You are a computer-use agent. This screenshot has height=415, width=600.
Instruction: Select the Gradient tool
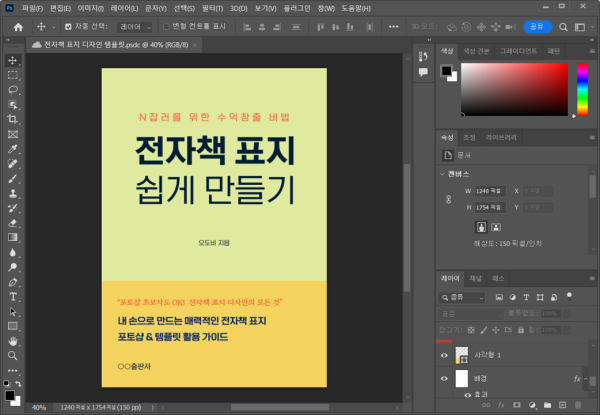coord(13,238)
